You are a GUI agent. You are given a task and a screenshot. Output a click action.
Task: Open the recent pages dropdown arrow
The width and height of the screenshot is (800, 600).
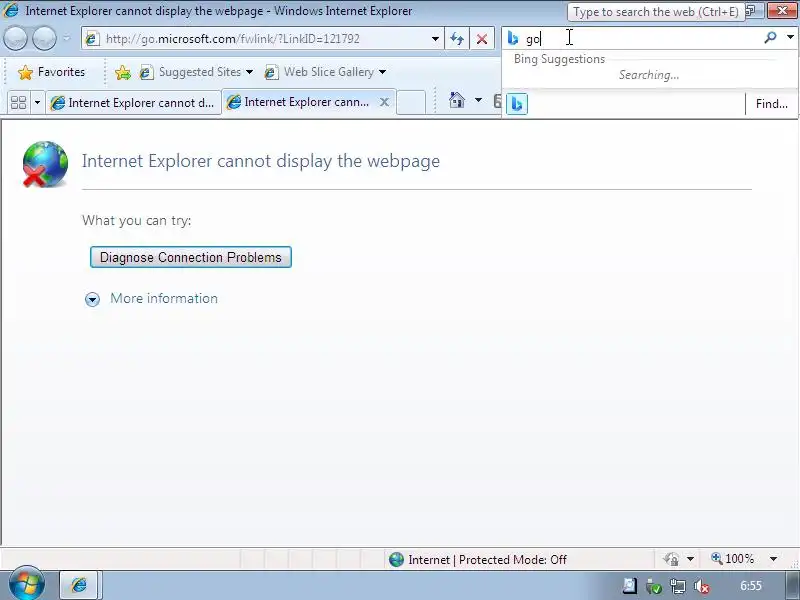pos(66,39)
